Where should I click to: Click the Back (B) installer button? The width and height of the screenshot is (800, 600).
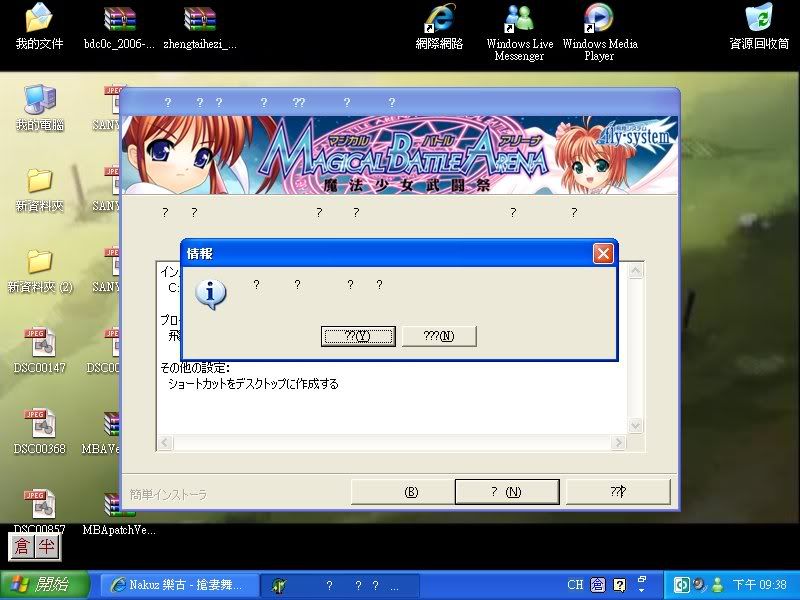402,492
